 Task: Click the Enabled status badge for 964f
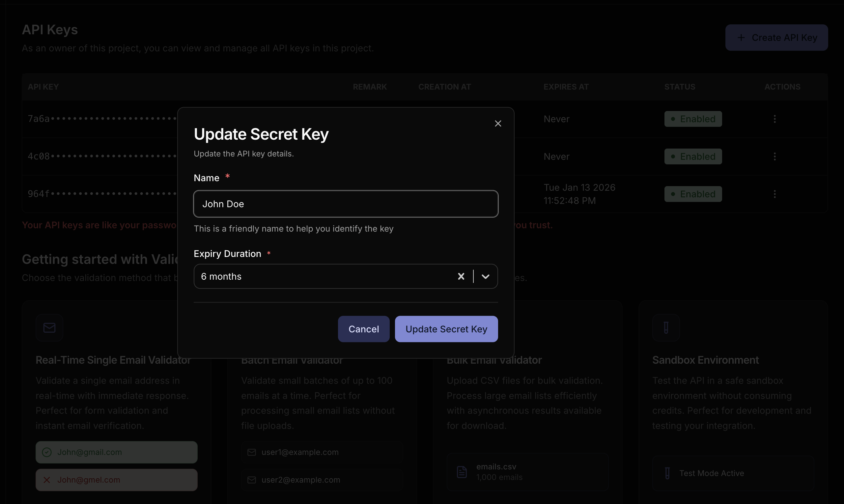tap(693, 194)
